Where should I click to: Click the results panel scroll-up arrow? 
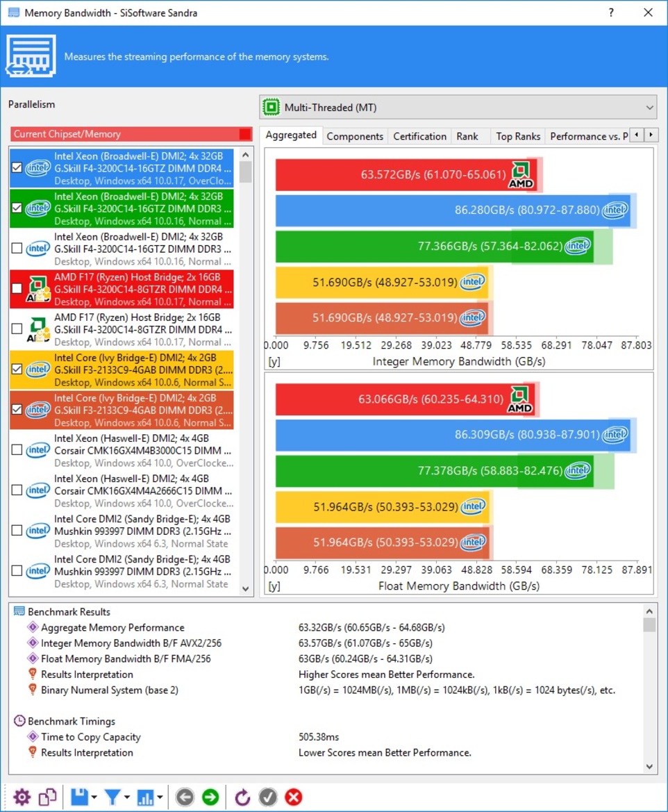pos(649,611)
